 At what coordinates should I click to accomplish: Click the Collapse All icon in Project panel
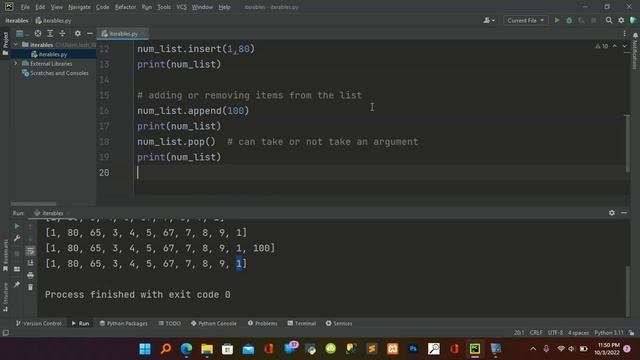point(62,33)
